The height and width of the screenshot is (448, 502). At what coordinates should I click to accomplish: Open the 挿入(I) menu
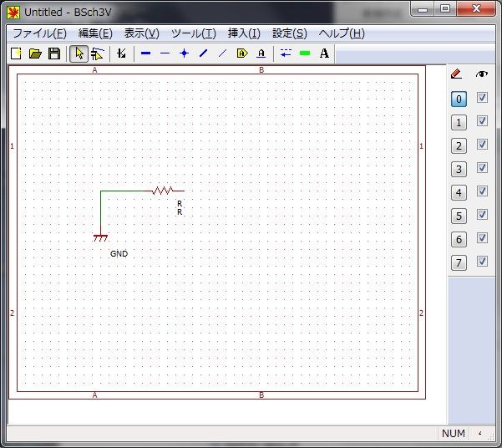(244, 33)
